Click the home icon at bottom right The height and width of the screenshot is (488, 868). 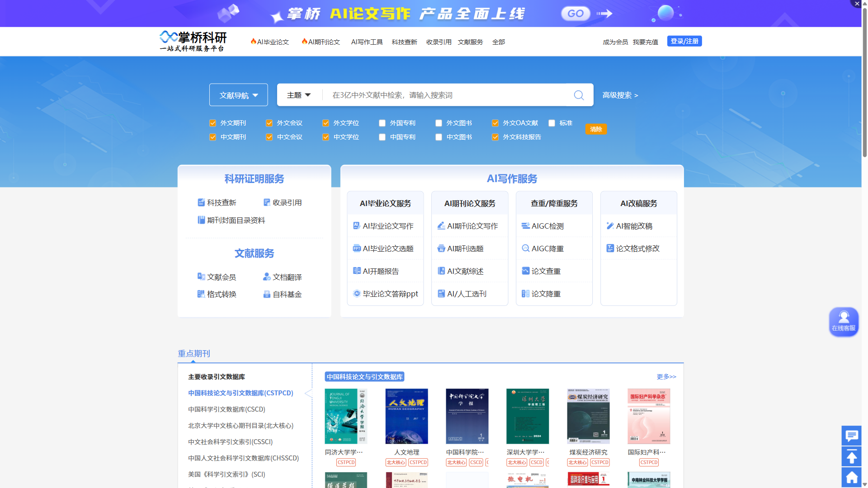851,478
